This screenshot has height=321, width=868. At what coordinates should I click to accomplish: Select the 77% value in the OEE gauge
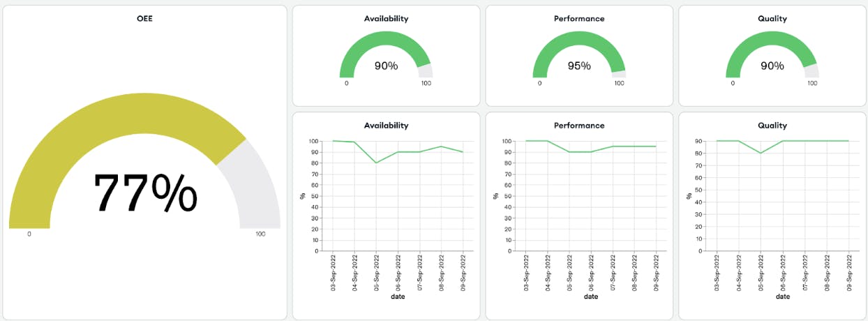[145, 193]
